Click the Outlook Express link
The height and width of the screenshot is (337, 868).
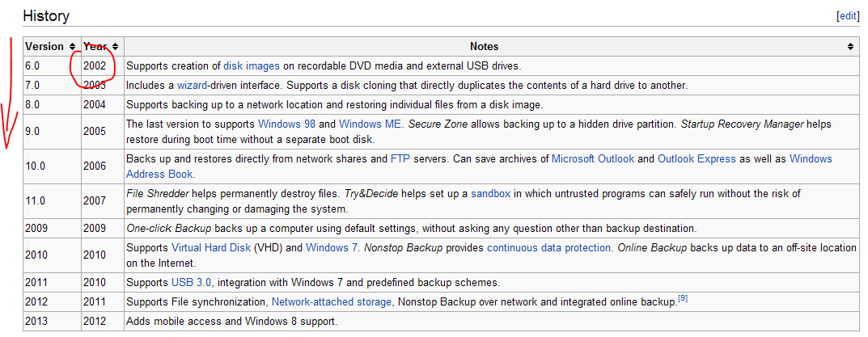tap(697, 159)
